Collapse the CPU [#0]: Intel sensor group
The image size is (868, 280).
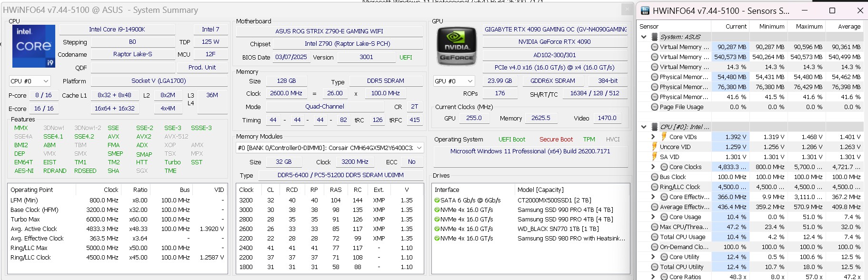tap(644, 127)
